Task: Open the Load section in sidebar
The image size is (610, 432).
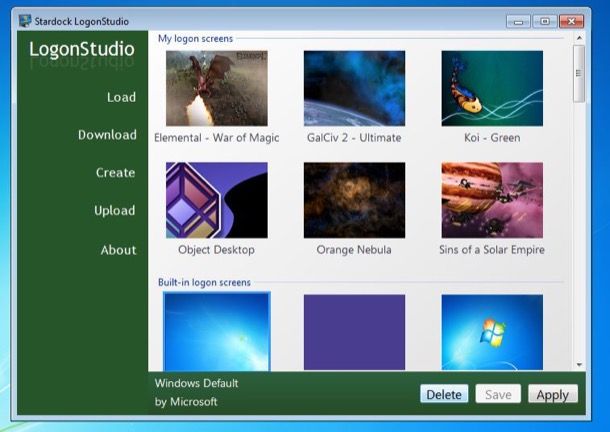Action: [121, 97]
